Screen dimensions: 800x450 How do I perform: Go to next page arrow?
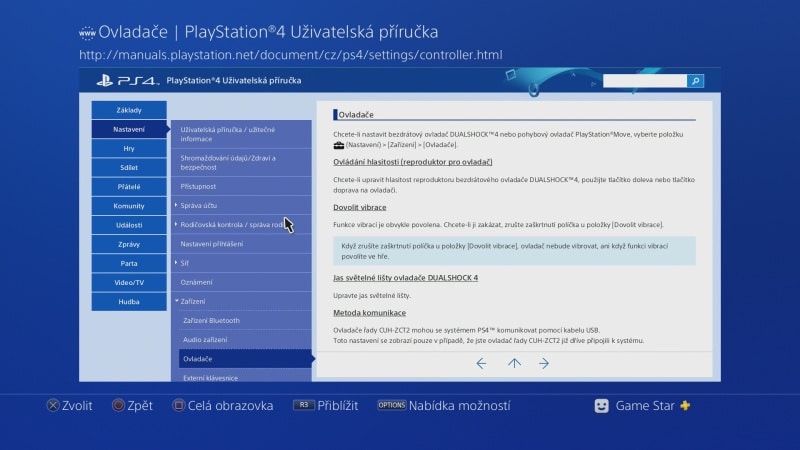point(544,363)
